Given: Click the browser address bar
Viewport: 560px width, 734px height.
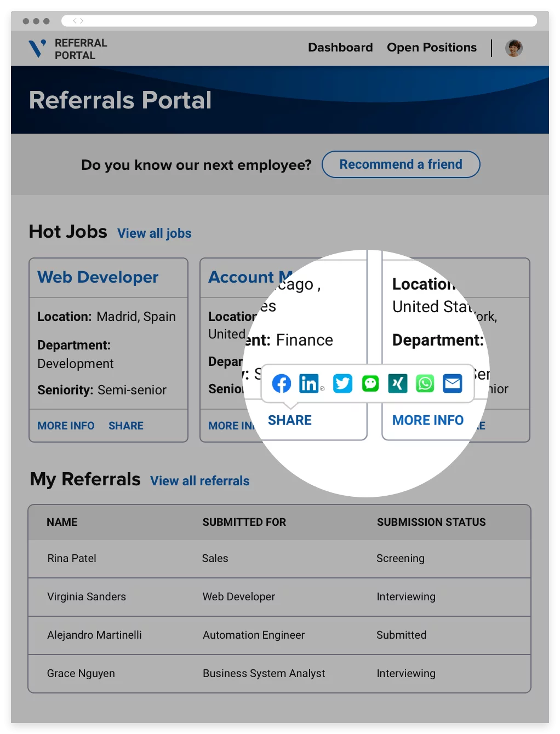Looking at the screenshot, I should (x=299, y=21).
